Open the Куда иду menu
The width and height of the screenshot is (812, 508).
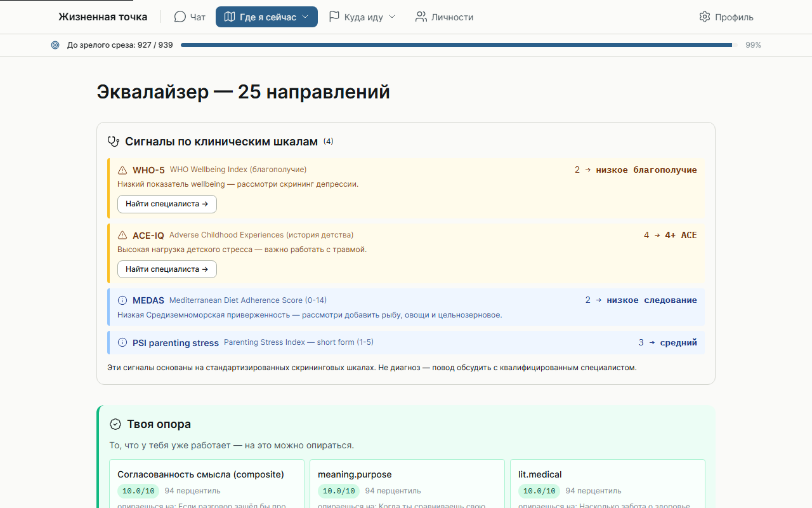point(362,17)
